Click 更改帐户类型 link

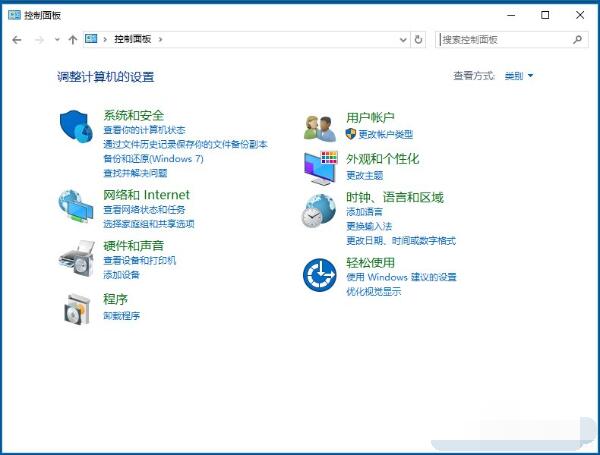(x=386, y=134)
